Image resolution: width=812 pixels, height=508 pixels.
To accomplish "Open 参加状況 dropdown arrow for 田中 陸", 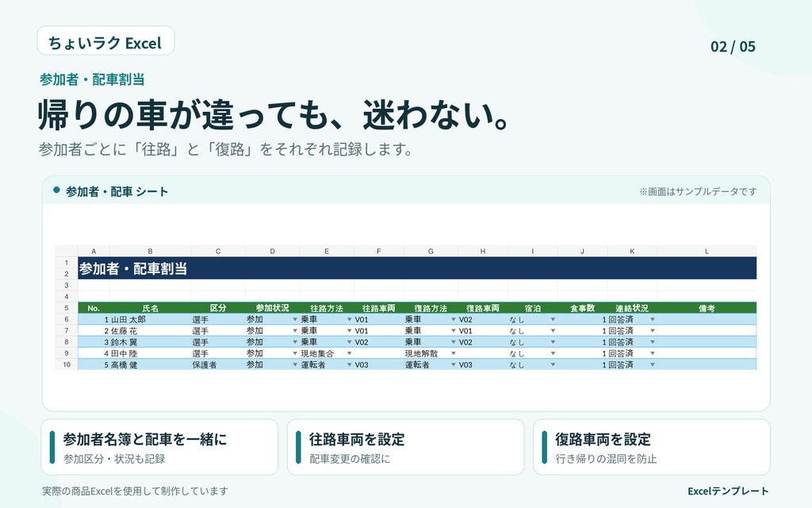I will (295, 353).
